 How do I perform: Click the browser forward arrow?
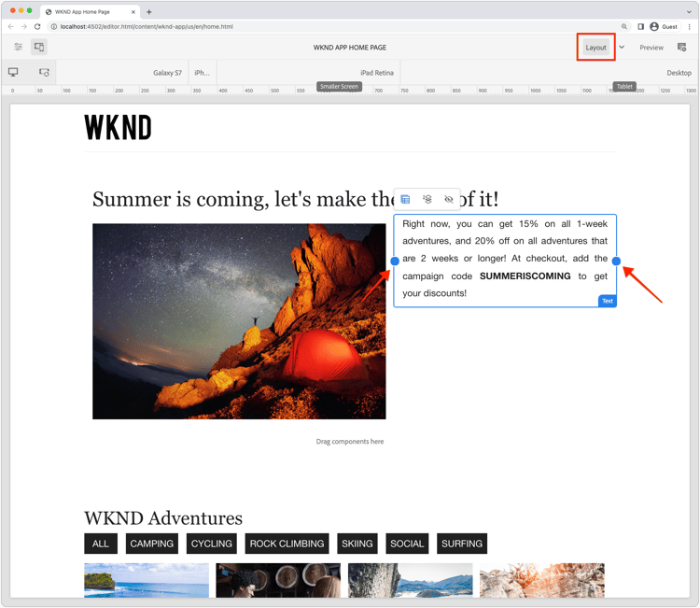[x=24, y=27]
